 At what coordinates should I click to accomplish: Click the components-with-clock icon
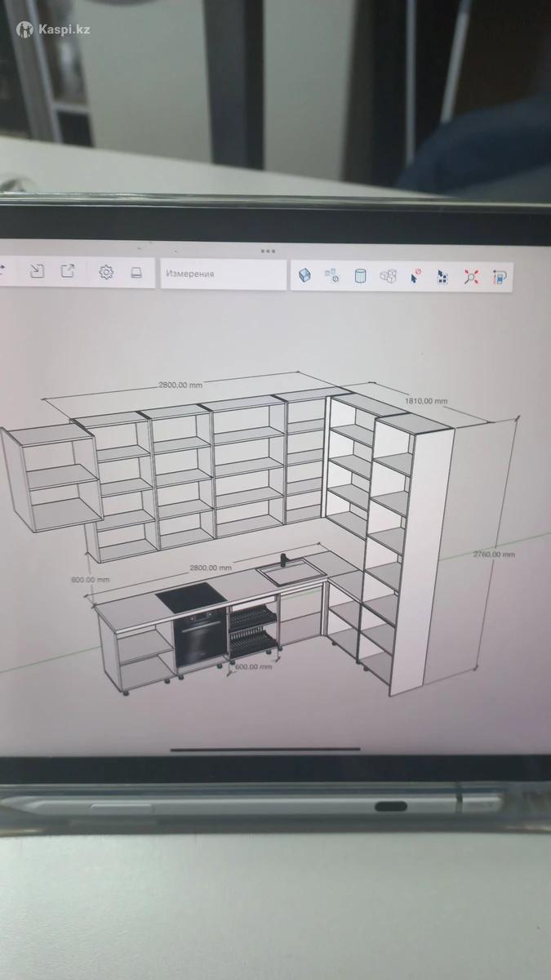[x=332, y=276]
